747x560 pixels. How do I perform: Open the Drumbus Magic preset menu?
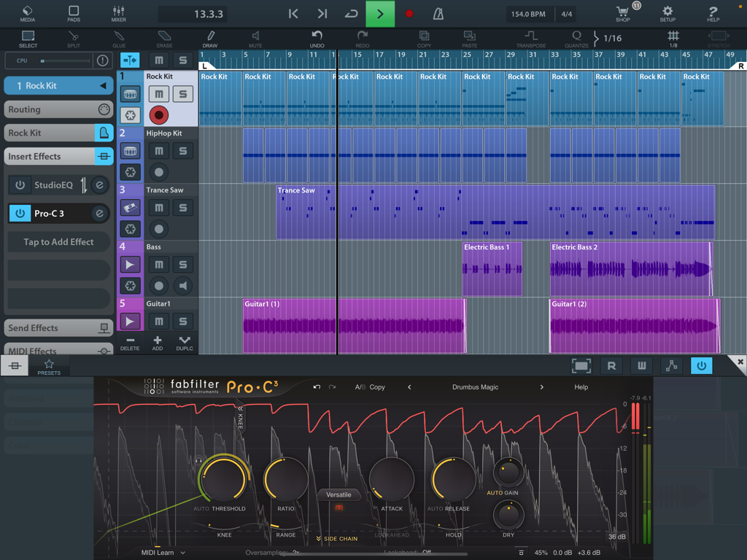475,387
